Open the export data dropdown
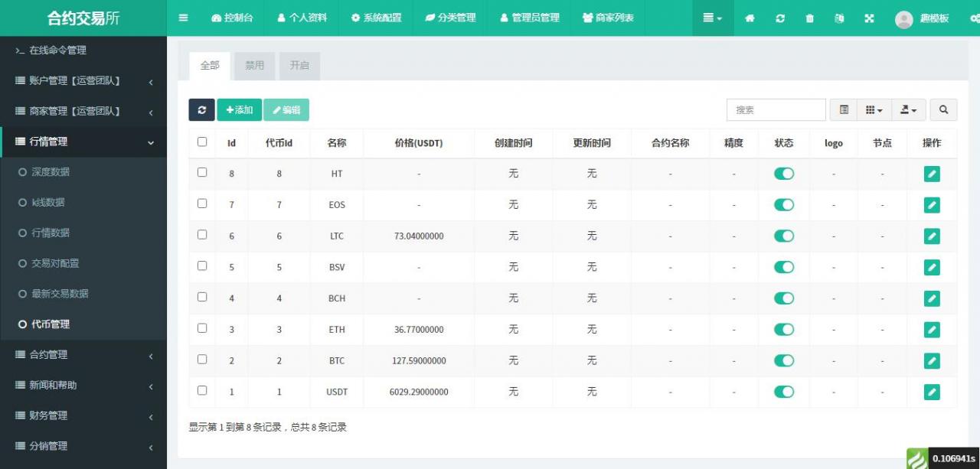The height and width of the screenshot is (469, 980). pyautogui.click(x=909, y=110)
